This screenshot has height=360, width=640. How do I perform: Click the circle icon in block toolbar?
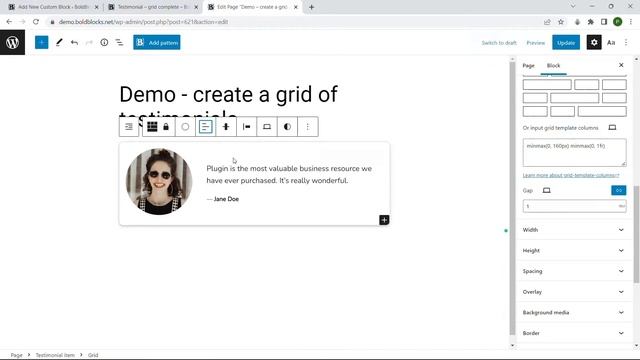pos(185,127)
